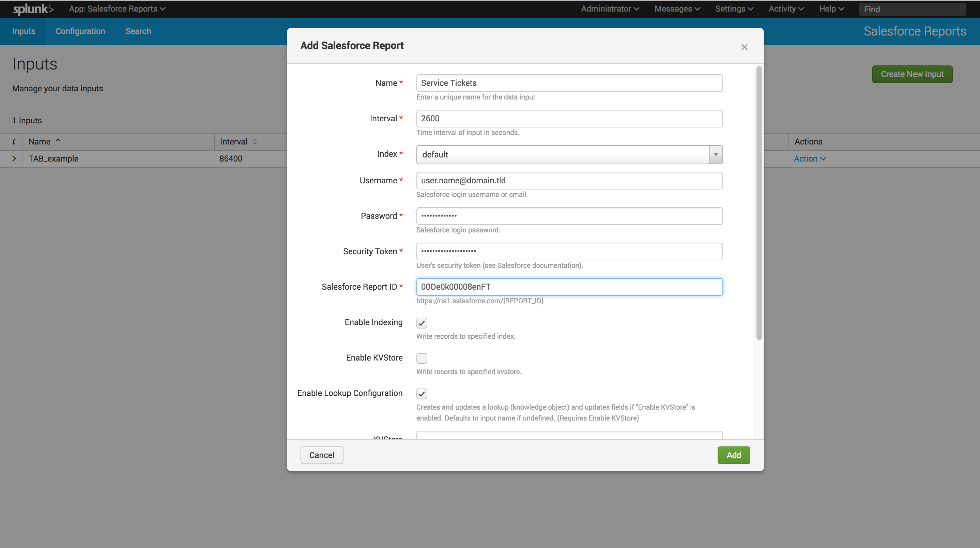
Task: Switch to the Search tab
Action: click(138, 31)
